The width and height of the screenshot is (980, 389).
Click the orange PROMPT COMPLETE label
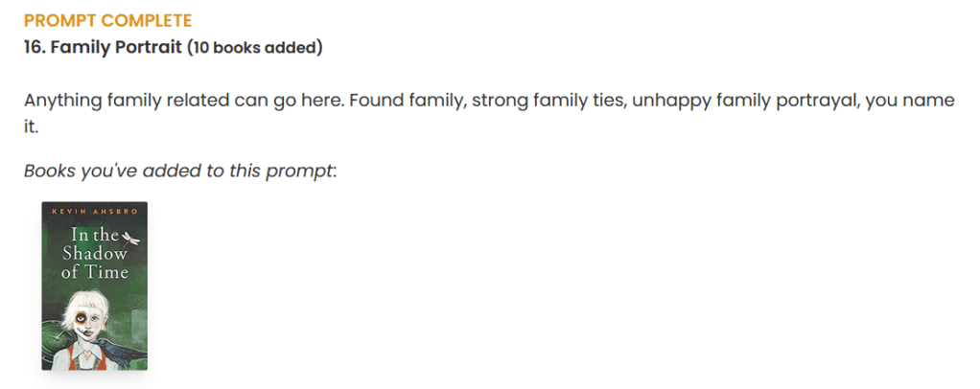(x=107, y=20)
